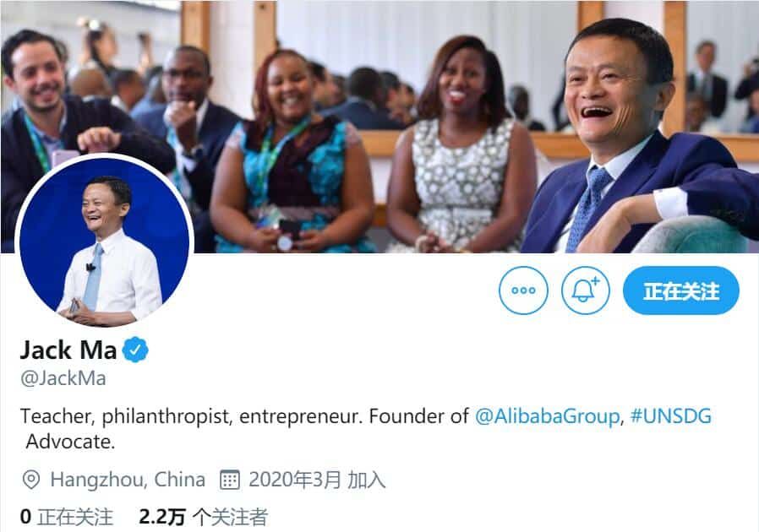Turn on notifications with the bell icon
This screenshot has height=532, width=759.
tap(585, 290)
